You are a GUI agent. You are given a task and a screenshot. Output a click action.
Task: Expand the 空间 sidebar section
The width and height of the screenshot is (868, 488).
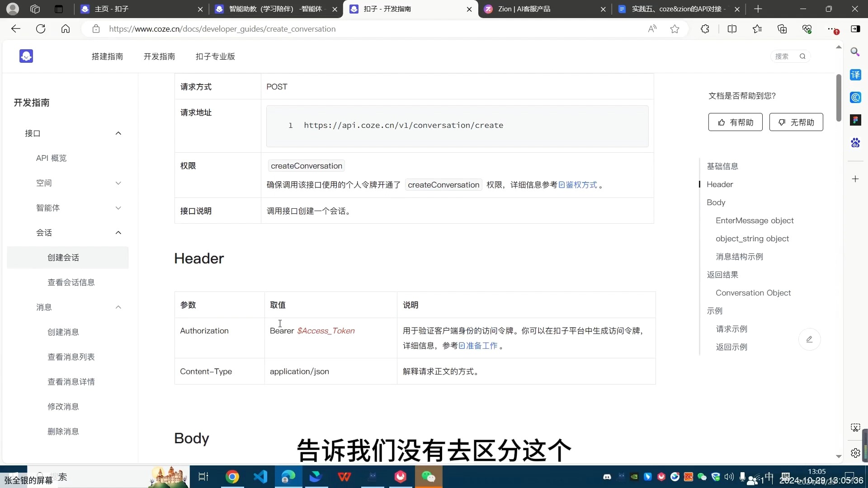118,183
